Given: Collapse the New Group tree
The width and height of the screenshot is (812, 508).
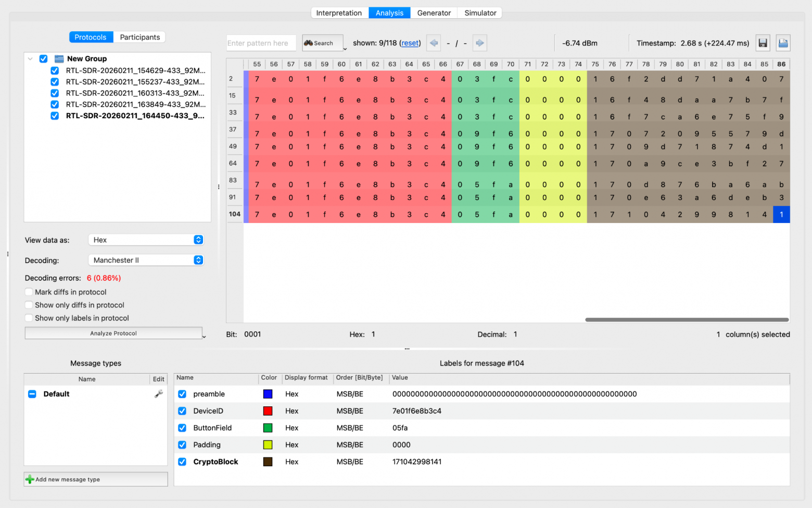Looking at the screenshot, I should coord(30,59).
